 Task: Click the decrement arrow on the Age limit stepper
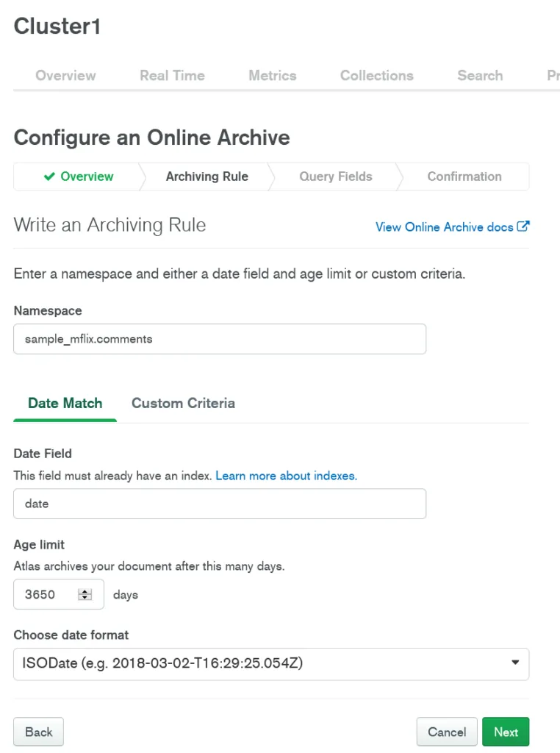point(85,598)
